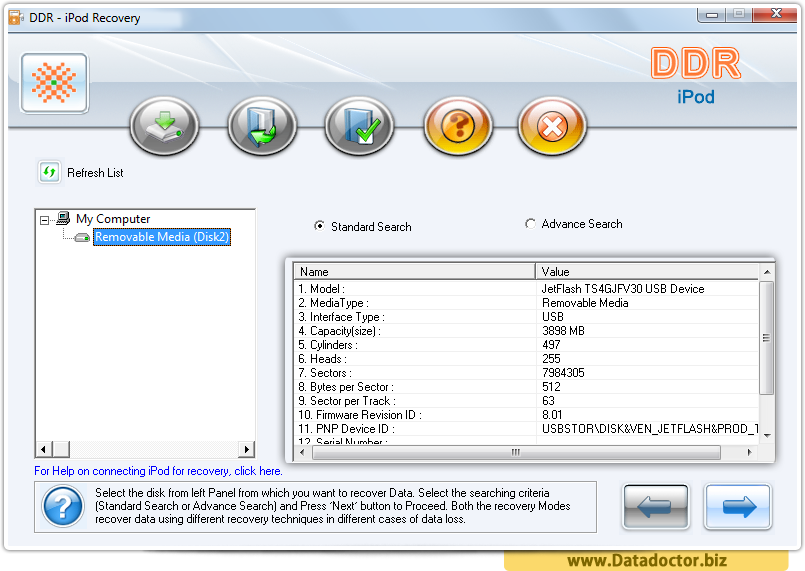Click the My Computer icon in tree

point(63,218)
